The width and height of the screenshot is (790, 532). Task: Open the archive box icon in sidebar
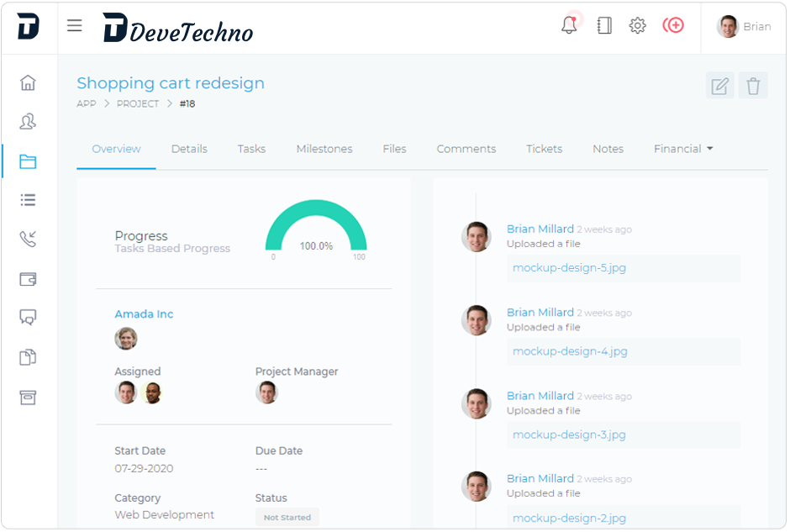(x=29, y=397)
